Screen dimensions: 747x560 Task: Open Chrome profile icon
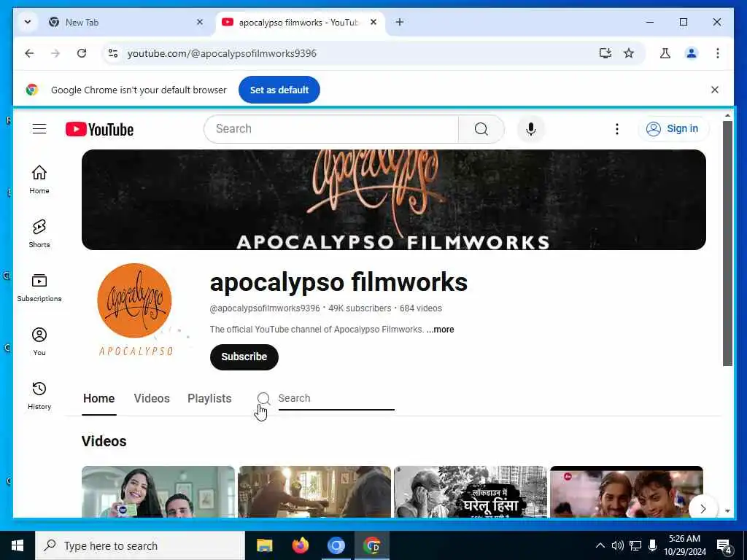692,53
